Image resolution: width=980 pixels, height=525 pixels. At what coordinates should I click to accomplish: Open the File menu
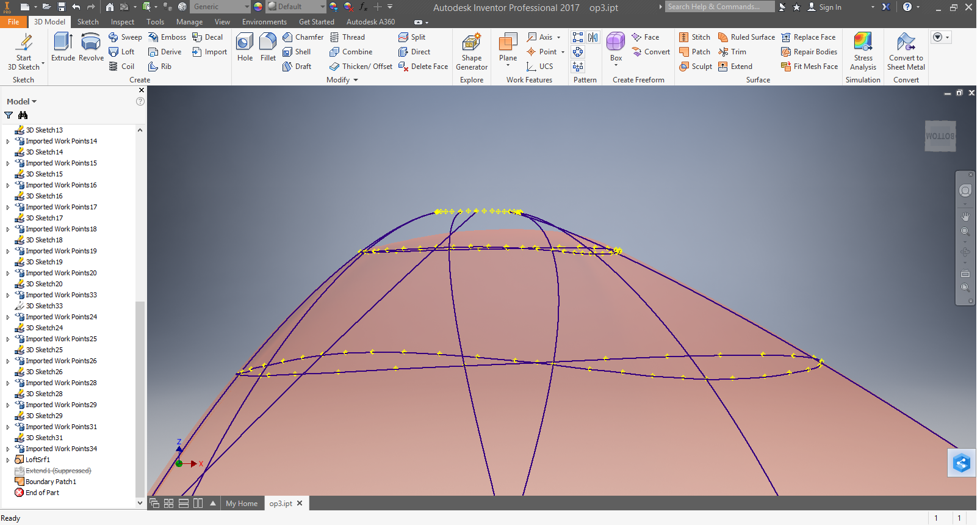tap(13, 22)
